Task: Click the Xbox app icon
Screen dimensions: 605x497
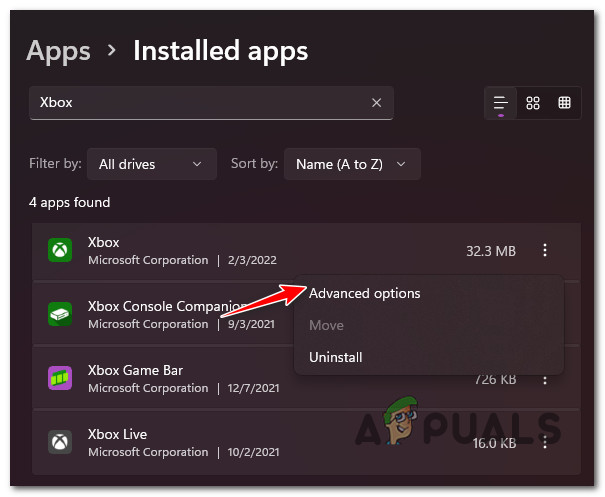Action: point(60,251)
